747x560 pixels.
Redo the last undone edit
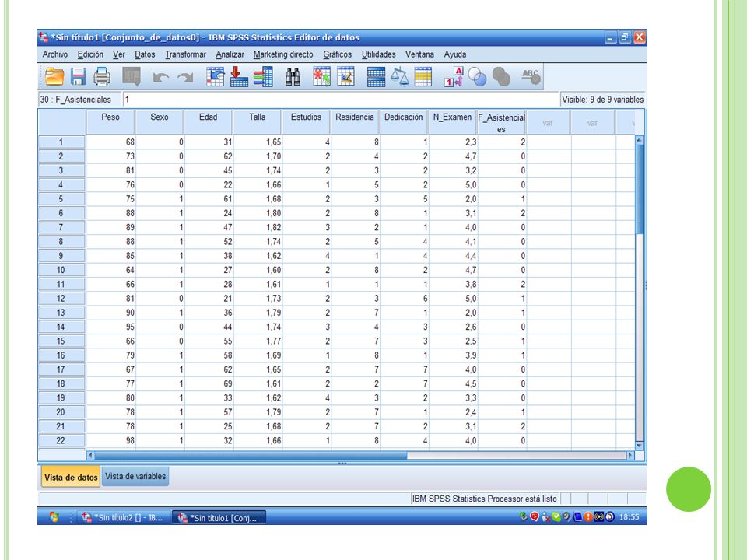[x=185, y=77]
